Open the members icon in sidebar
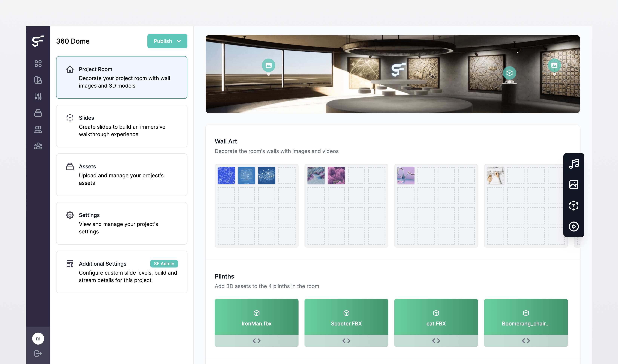This screenshot has width=618, height=364. [38, 129]
